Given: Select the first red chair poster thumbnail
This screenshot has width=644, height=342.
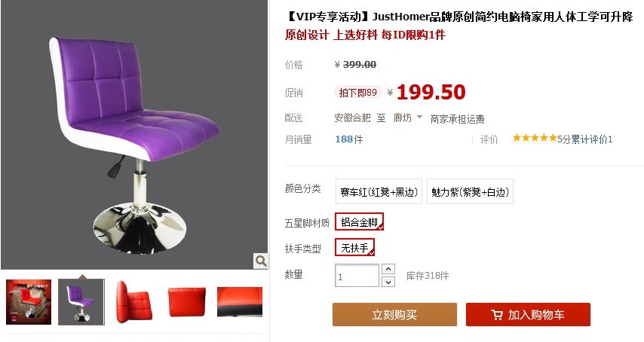Looking at the screenshot, I should (x=29, y=302).
